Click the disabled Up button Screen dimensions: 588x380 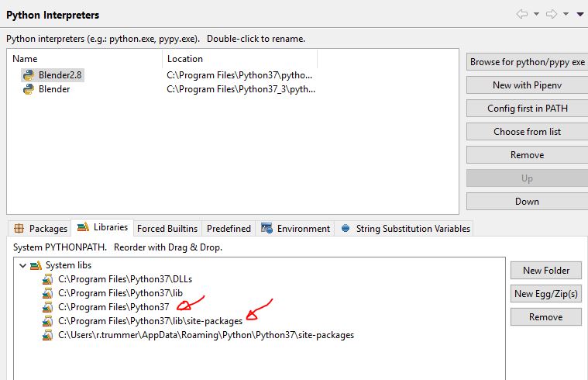[528, 178]
